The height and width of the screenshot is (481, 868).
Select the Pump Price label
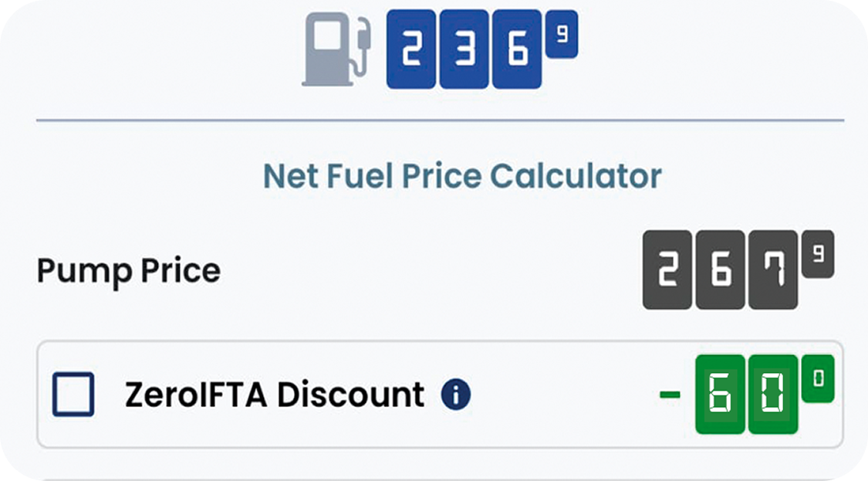(x=128, y=271)
